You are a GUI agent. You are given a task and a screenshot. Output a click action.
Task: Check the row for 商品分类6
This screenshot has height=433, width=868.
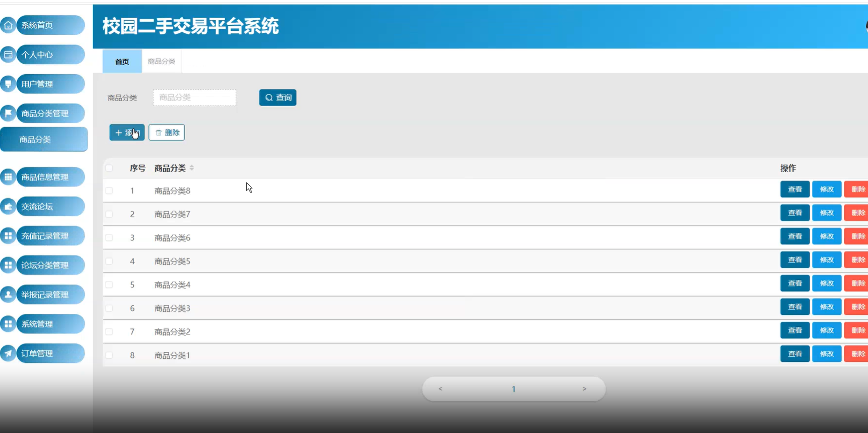[x=109, y=238]
